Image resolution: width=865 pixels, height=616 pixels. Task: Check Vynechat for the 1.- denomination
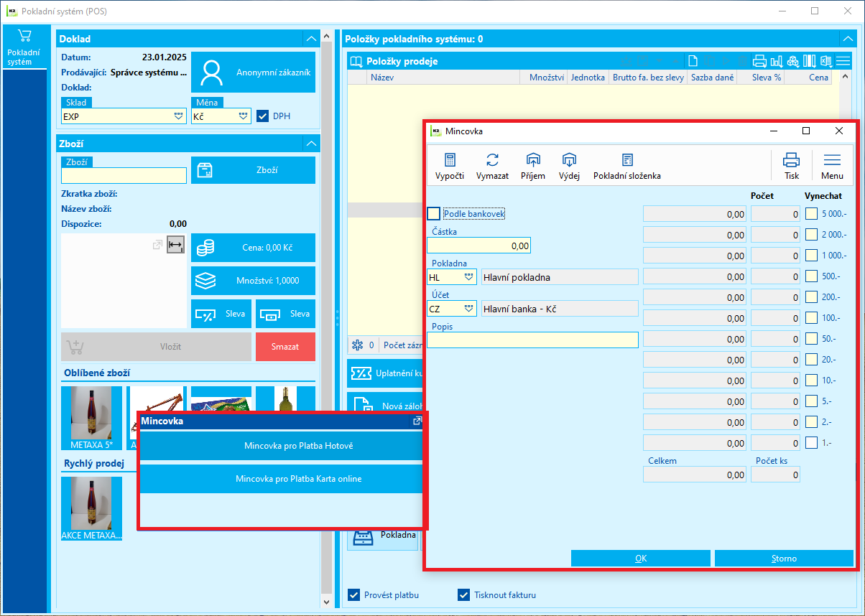[x=811, y=442]
